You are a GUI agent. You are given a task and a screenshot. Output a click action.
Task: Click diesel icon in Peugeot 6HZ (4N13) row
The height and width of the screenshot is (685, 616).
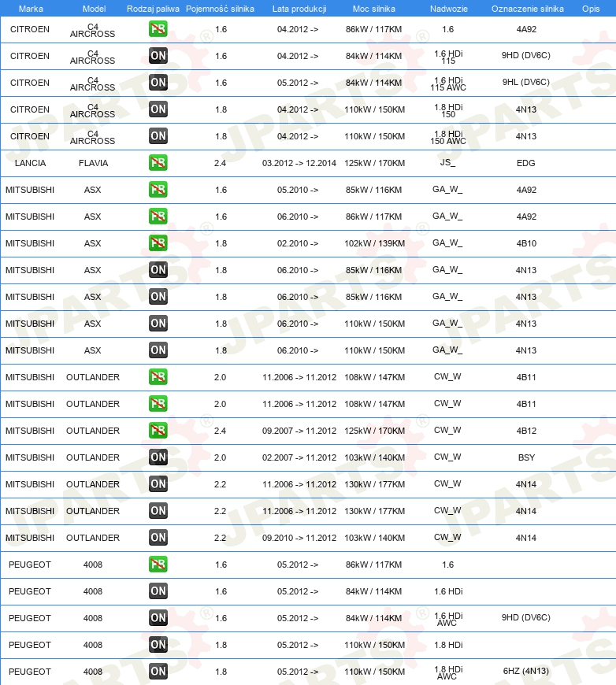tap(158, 672)
